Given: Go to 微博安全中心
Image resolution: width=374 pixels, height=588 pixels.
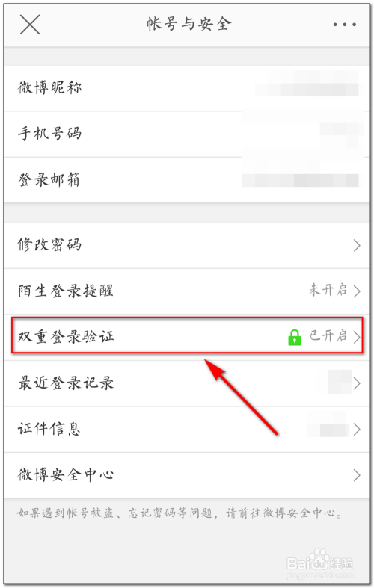Looking at the screenshot, I should (x=187, y=475).
